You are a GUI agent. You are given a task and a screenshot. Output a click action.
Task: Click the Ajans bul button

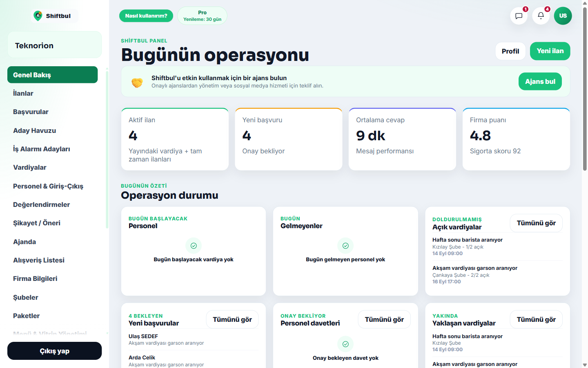(x=540, y=81)
